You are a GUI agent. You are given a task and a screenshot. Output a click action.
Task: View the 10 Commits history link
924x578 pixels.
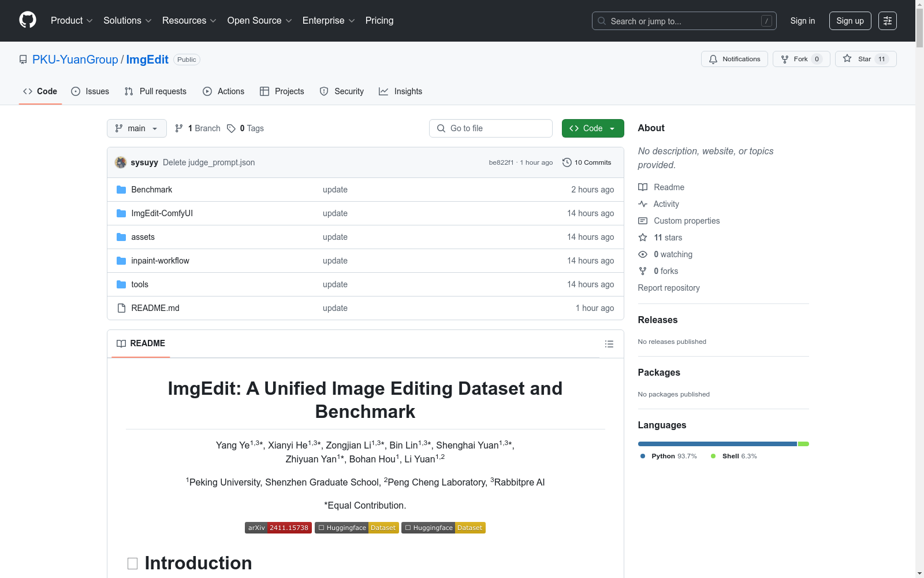(587, 162)
